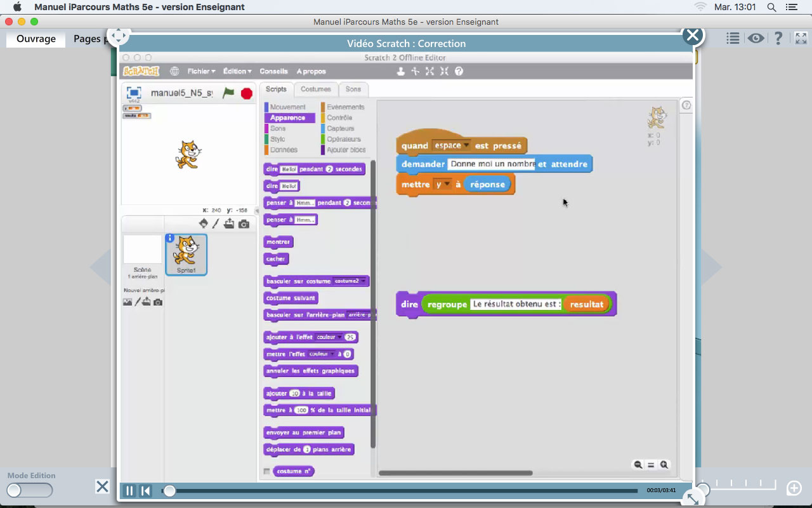This screenshot has height=508, width=812.
Task: Select the Grow sprite tool
Action: coord(430,71)
